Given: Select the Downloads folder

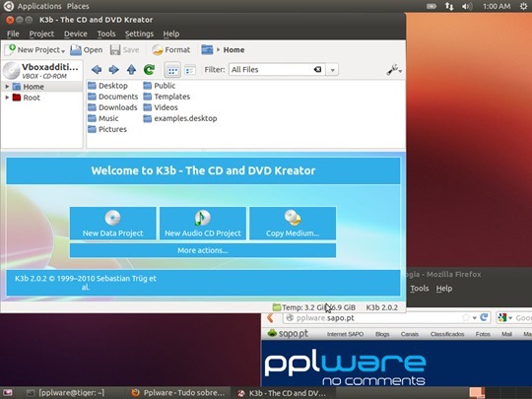Looking at the screenshot, I should (x=112, y=107).
